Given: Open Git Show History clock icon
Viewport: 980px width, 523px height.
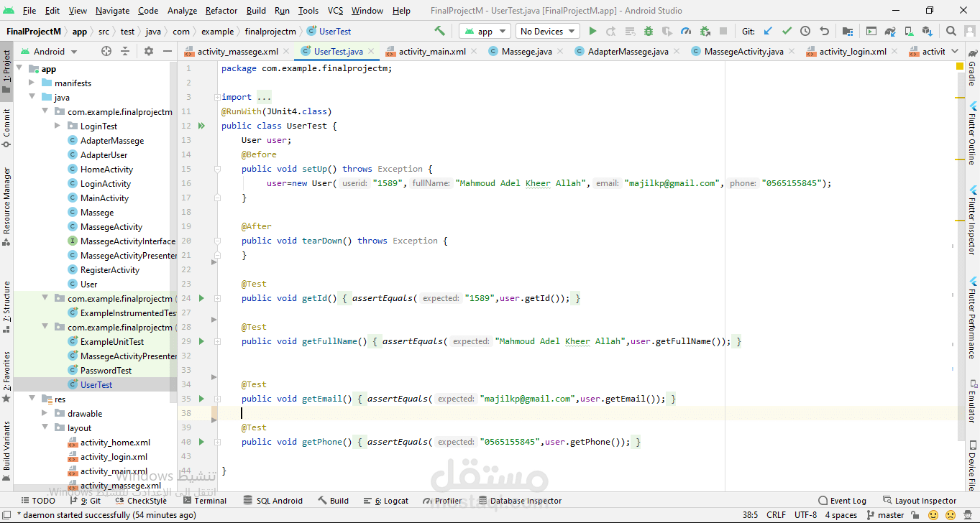Looking at the screenshot, I should click(805, 31).
